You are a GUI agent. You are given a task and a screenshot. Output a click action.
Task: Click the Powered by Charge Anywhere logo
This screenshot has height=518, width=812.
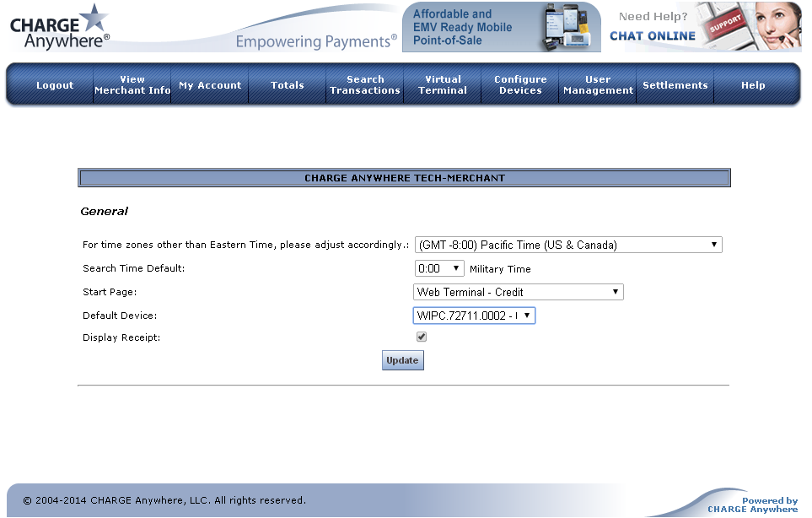[x=752, y=505]
